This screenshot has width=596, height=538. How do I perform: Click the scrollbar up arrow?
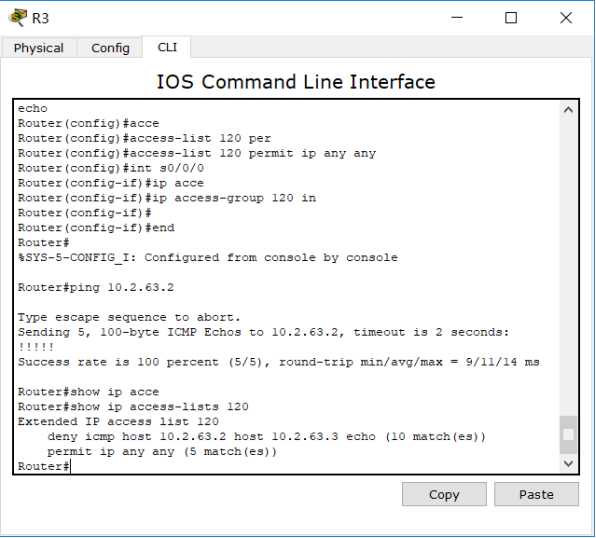point(568,110)
